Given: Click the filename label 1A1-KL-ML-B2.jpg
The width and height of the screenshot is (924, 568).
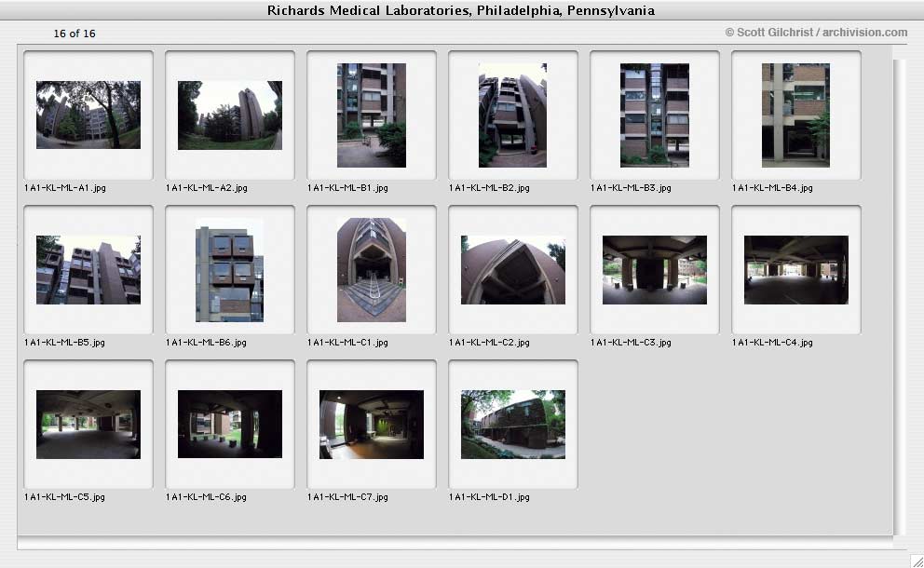Looking at the screenshot, I should click(x=489, y=188).
